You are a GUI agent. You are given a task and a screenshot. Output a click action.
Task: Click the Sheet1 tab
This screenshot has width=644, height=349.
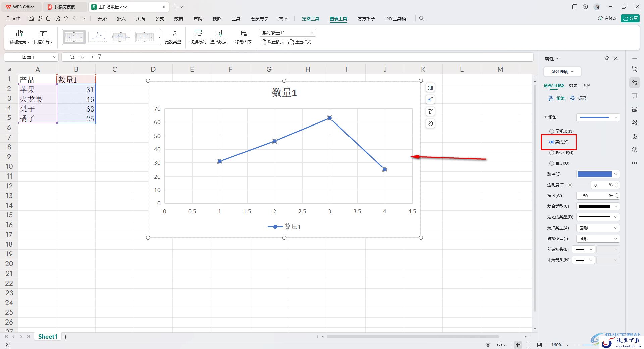click(x=48, y=337)
